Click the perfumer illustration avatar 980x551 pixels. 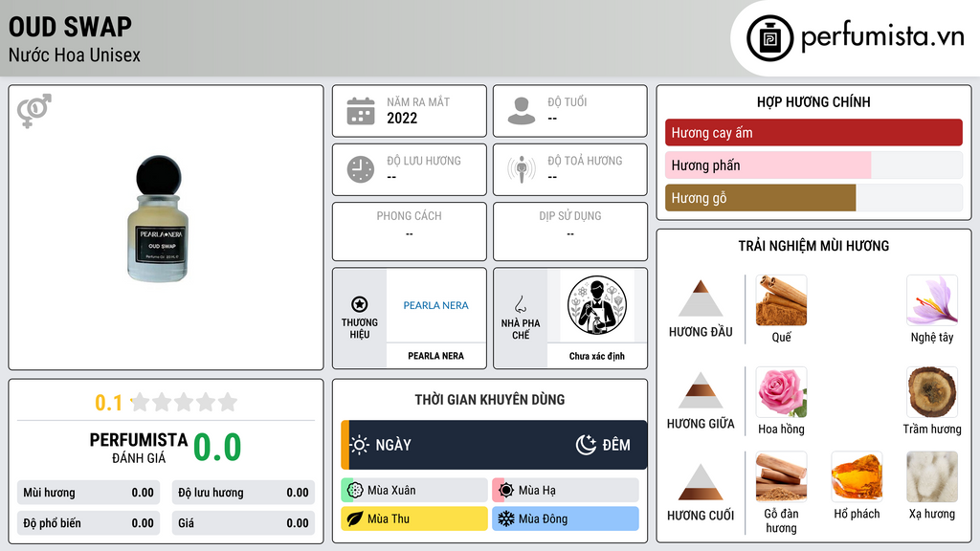tap(597, 305)
